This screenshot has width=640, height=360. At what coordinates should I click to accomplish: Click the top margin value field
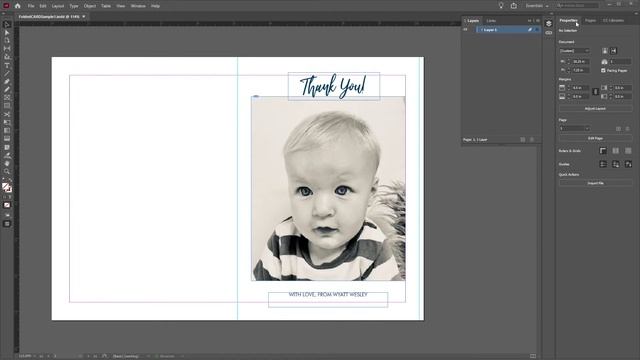click(580, 88)
